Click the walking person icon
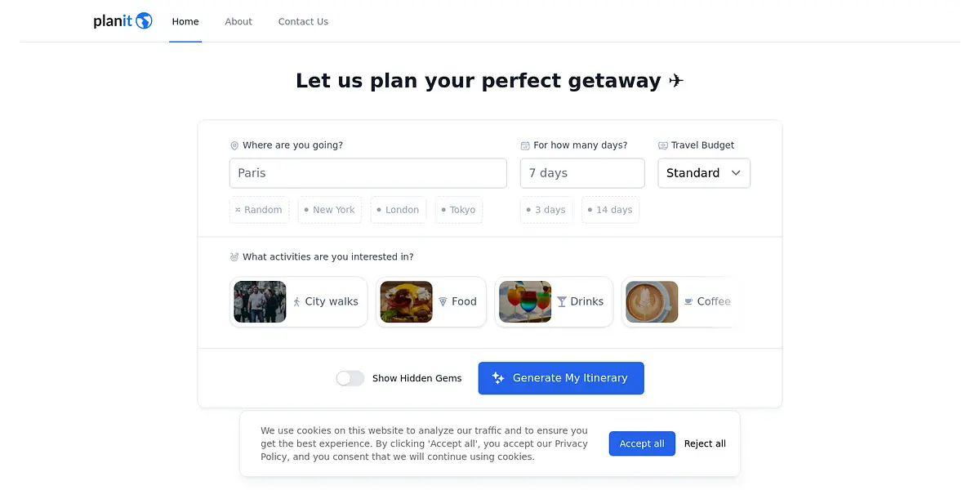The image size is (980, 490). point(296,302)
